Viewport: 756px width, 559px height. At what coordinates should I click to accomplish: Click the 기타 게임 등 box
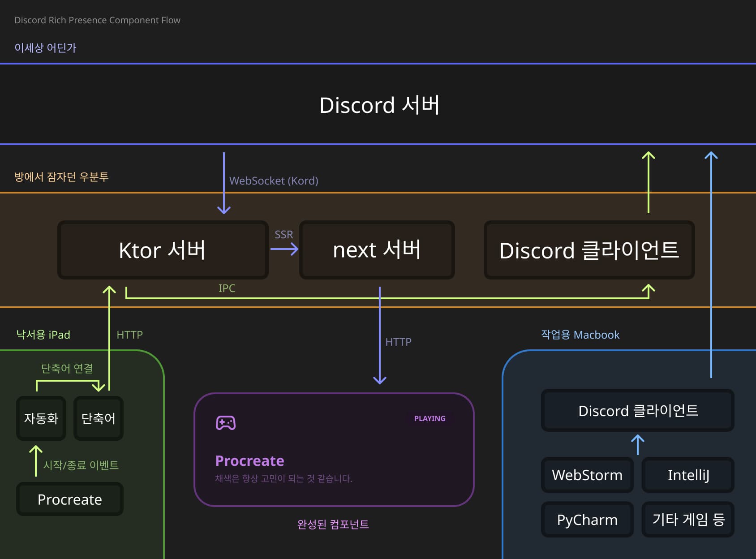click(688, 520)
